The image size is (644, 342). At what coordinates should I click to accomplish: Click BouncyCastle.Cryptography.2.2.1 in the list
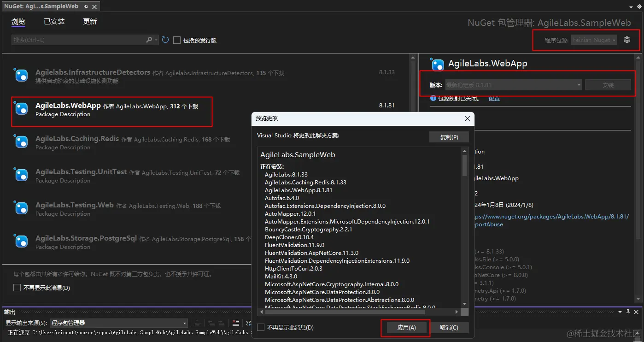point(308,230)
